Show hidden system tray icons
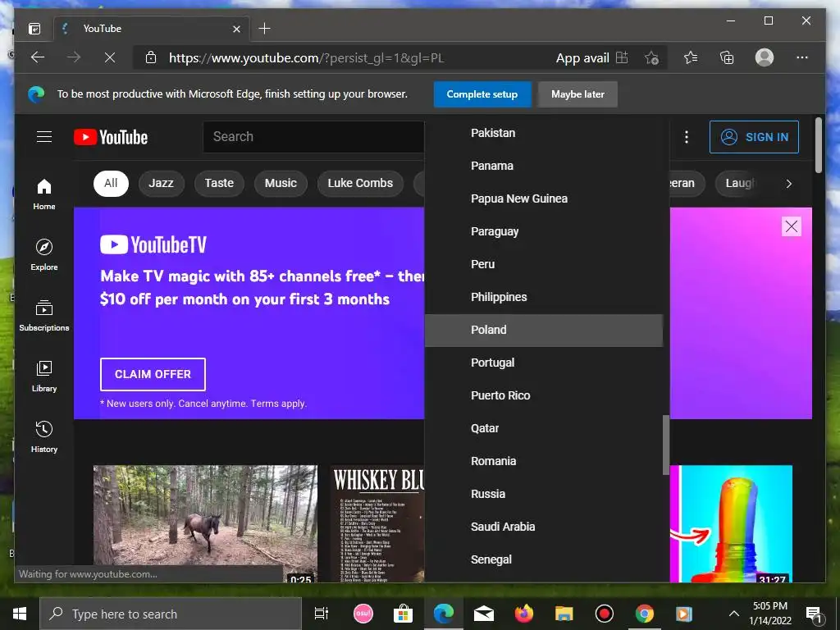This screenshot has height=630, width=840. pyautogui.click(x=734, y=614)
